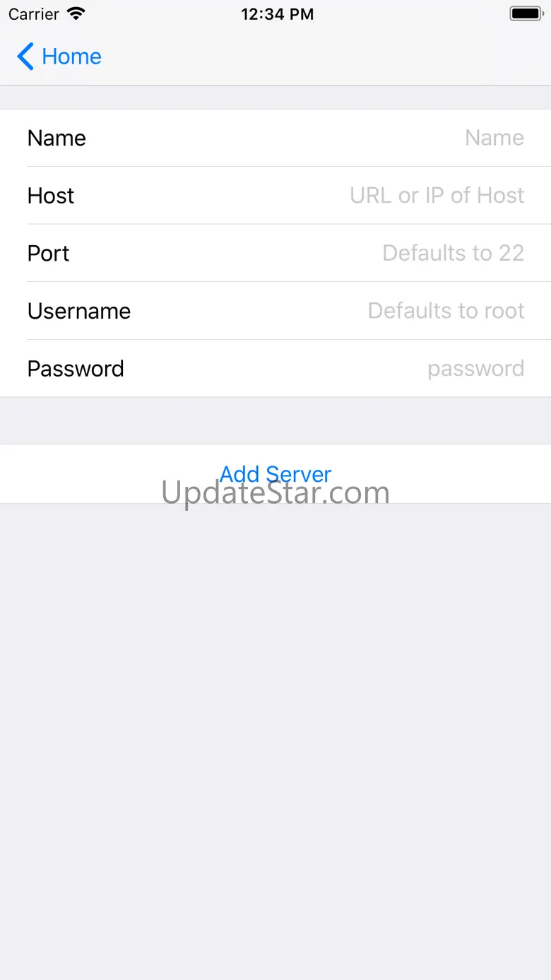The height and width of the screenshot is (980, 551).
Task: Click the Carrier text in status bar
Action: click(x=33, y=14)
